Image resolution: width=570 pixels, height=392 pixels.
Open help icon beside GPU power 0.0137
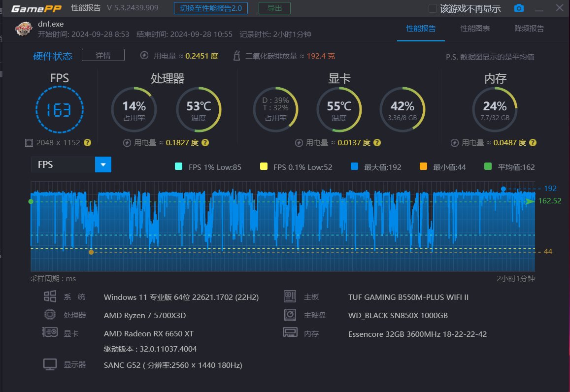377,142
